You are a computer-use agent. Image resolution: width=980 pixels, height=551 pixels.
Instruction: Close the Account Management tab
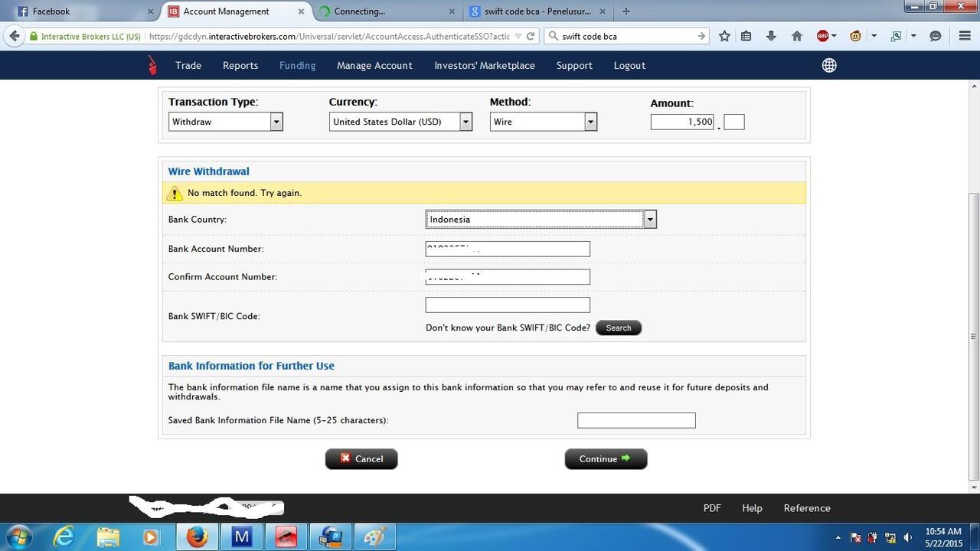[300, 11]
